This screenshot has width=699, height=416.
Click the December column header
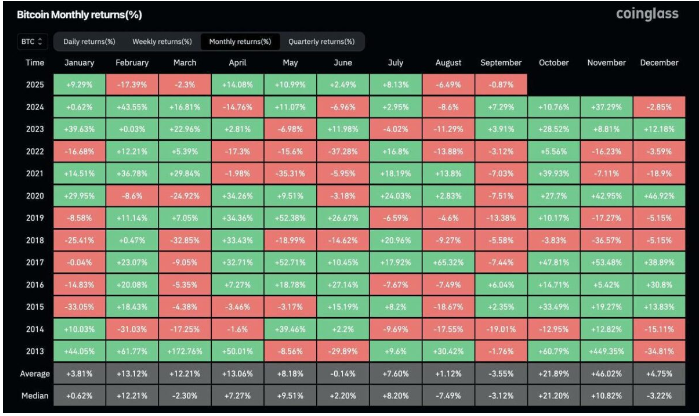click(660, 62)
